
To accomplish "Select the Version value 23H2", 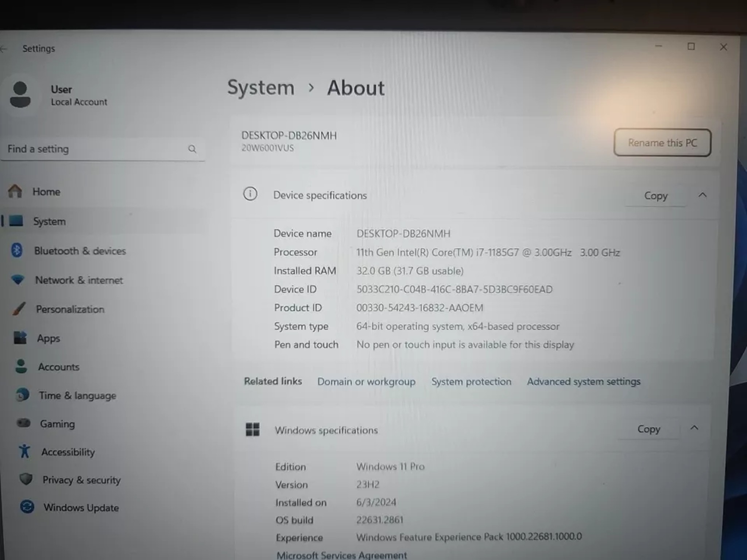I will coord(368,485).
